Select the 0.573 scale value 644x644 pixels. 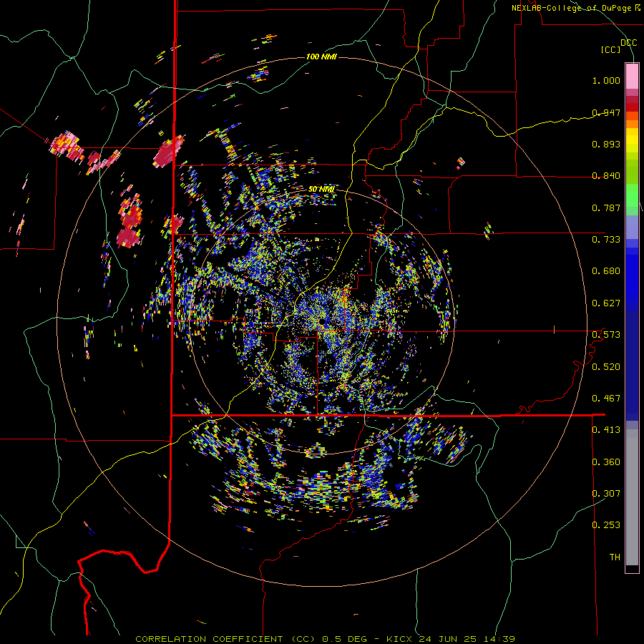[x=606, y=335]
